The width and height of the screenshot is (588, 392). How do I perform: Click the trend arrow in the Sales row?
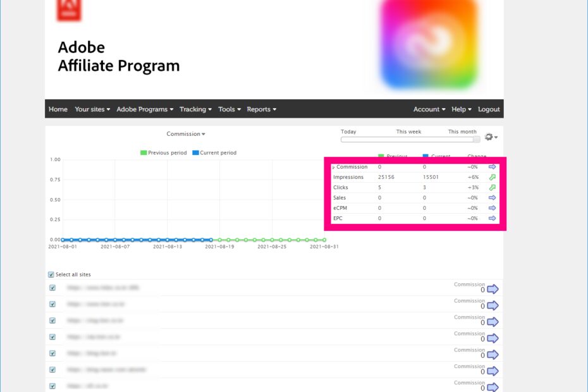(492, 198)
